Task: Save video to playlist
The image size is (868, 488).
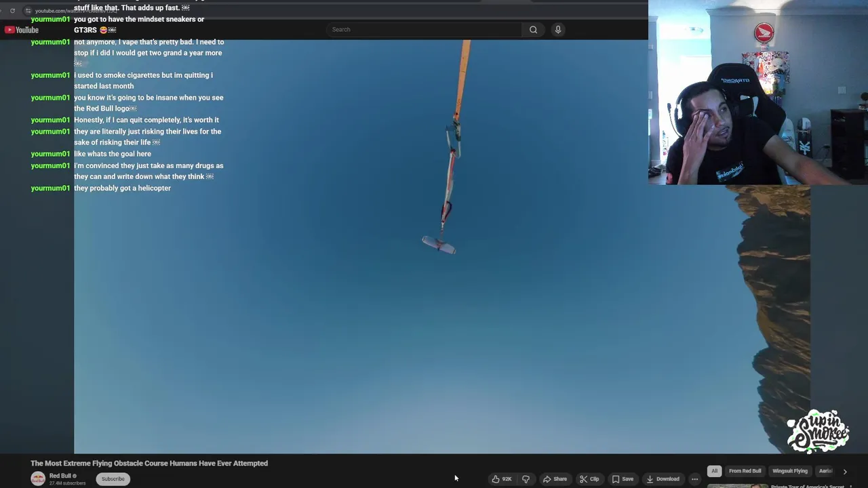Action: [x=623, y=479]
